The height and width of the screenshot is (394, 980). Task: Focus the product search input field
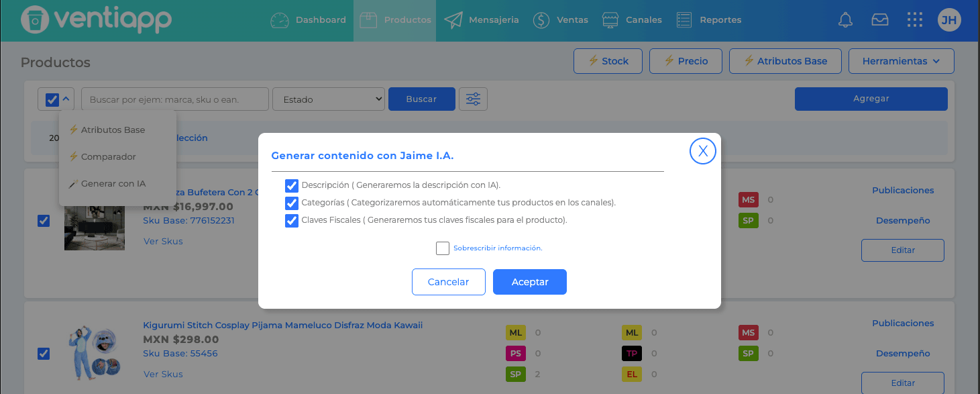click(175, 99)
